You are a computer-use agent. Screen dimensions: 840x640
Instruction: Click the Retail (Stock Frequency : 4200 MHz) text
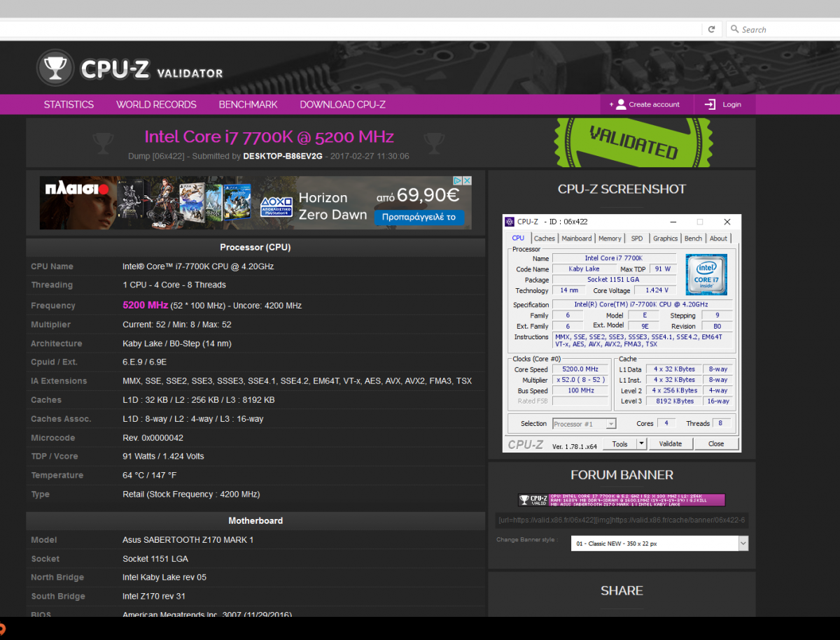coord(191,495)
